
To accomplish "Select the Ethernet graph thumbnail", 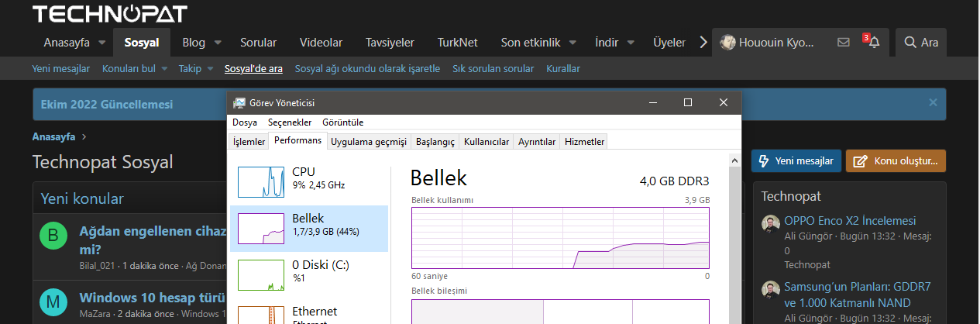I will tap(261, 315).
